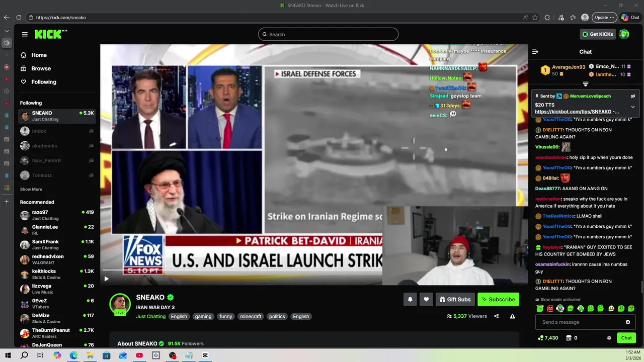The width and height of the screenshot is (644, 362).
Task: Go to Home in the sidebar
Action: coord(34,55)
